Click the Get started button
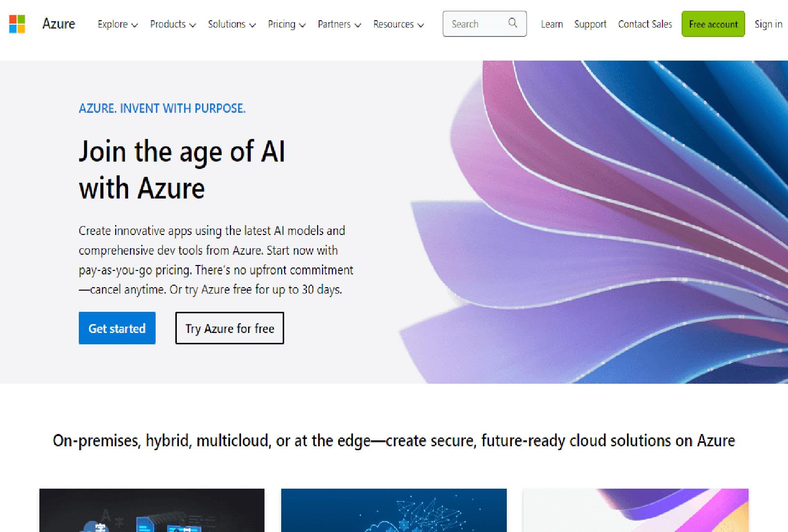Image resolution: width=788 pixels, height=532 pixels. 117,328
